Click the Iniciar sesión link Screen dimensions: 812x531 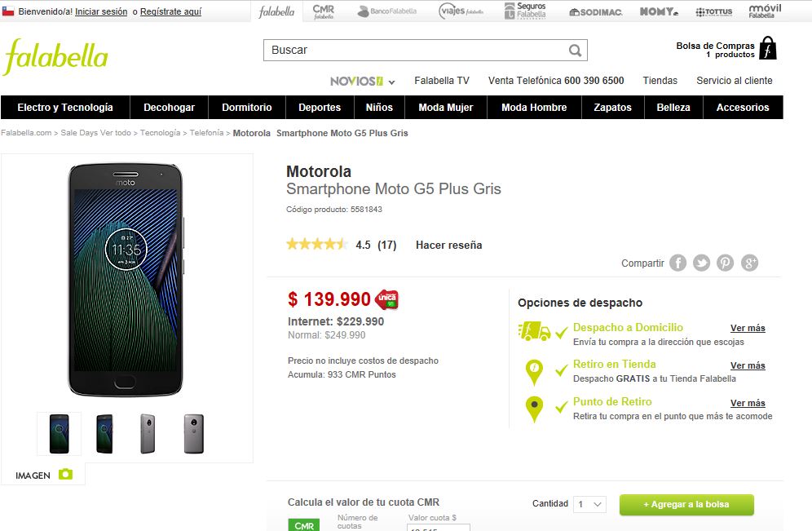[x=101, y=12]
